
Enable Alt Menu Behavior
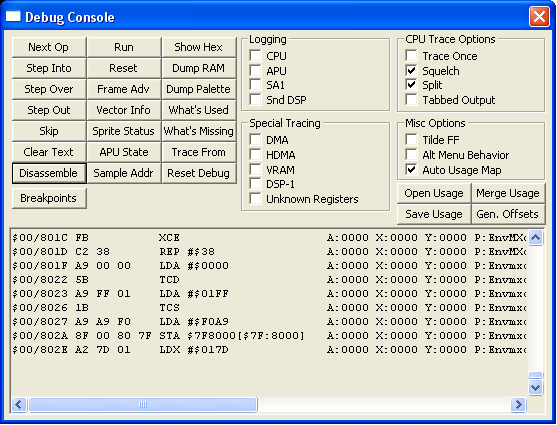(411, 155)
